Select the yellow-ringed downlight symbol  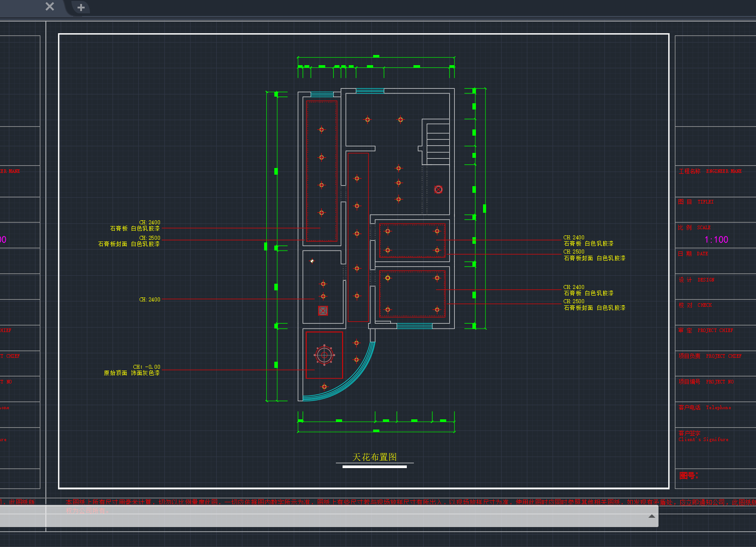pyautogui.click(x=388, y=278)
